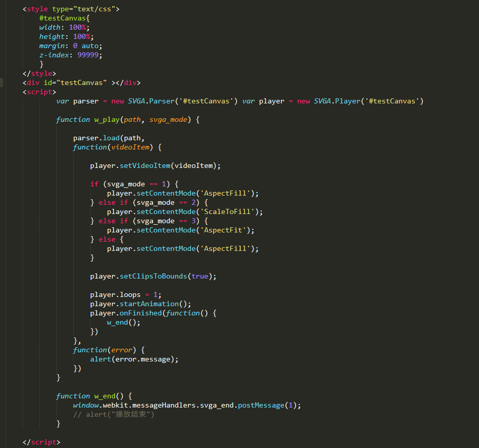Click the gutter marker beside the div line
479x448 pixels.
(2, 82)
